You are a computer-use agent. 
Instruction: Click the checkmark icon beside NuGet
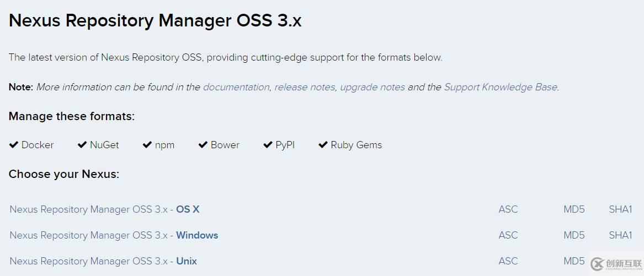click(82, 145)
